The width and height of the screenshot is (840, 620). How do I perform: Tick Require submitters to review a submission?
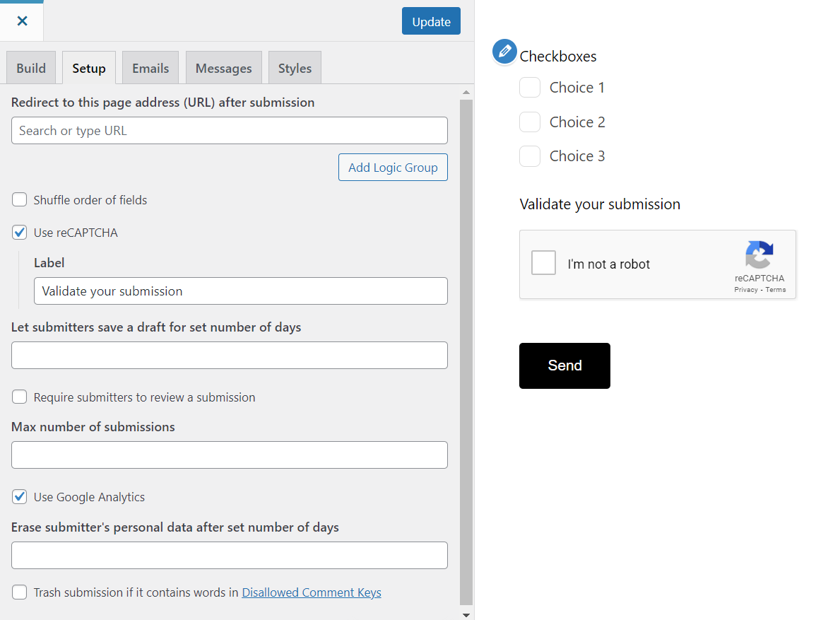tap(20, 397)
